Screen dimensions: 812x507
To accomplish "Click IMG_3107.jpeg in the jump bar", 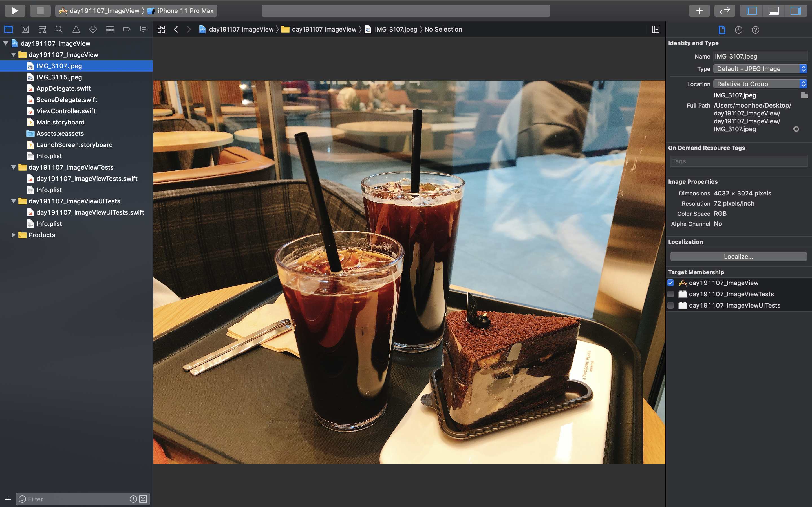I will [x=396, y=30].
